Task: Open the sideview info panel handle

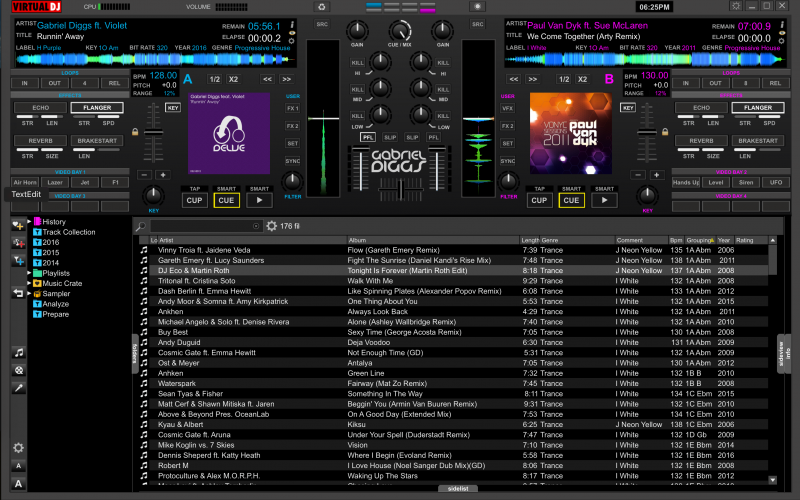Action: pos(784,354)
